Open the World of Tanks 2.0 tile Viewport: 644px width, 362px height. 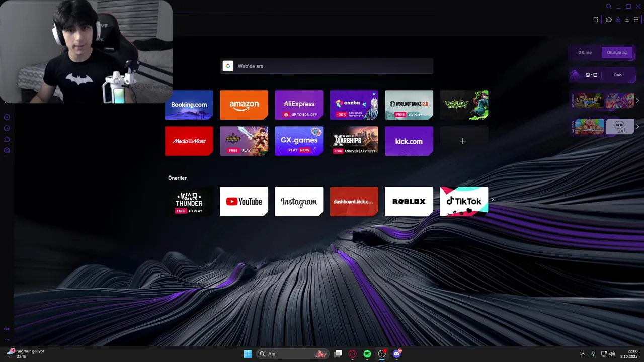pyautogui.click(x=409, y=105)
